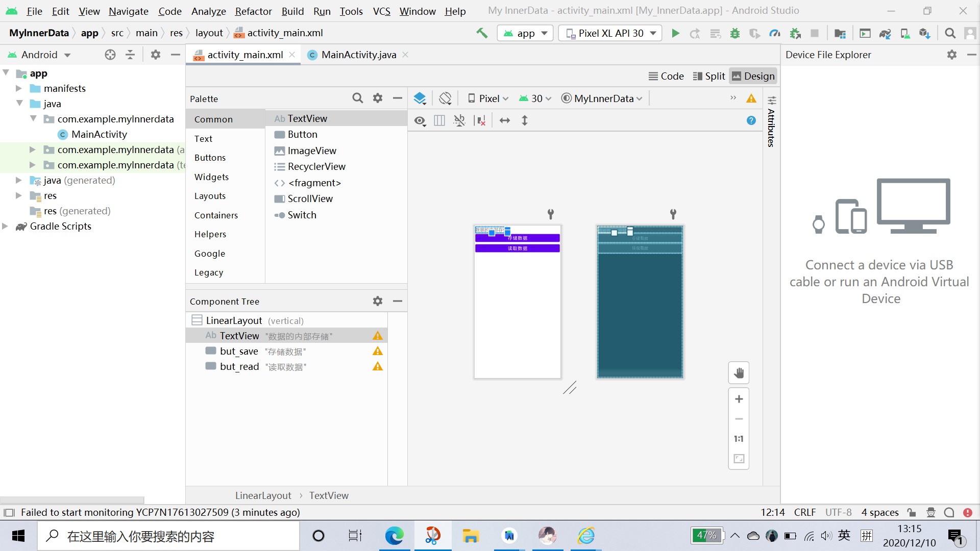Select but_save in Component Tree
980x551 pixels.
[x=239, y=351]
